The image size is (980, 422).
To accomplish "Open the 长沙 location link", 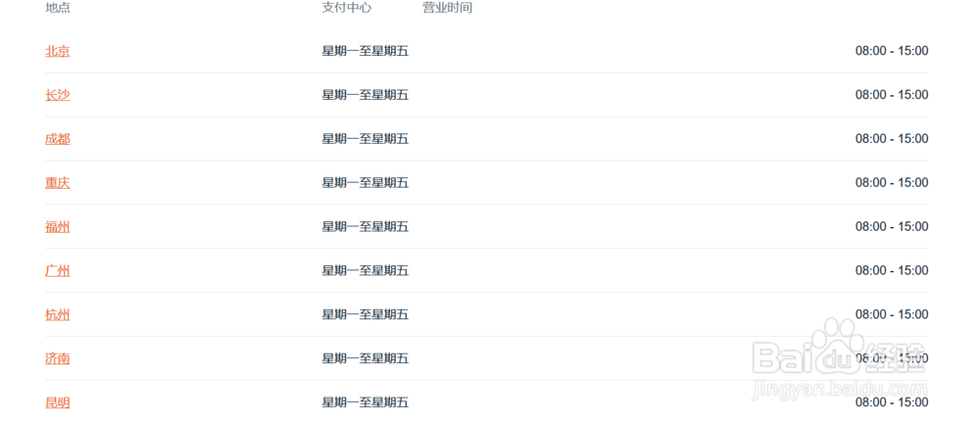I will click(x=58, y=95).
